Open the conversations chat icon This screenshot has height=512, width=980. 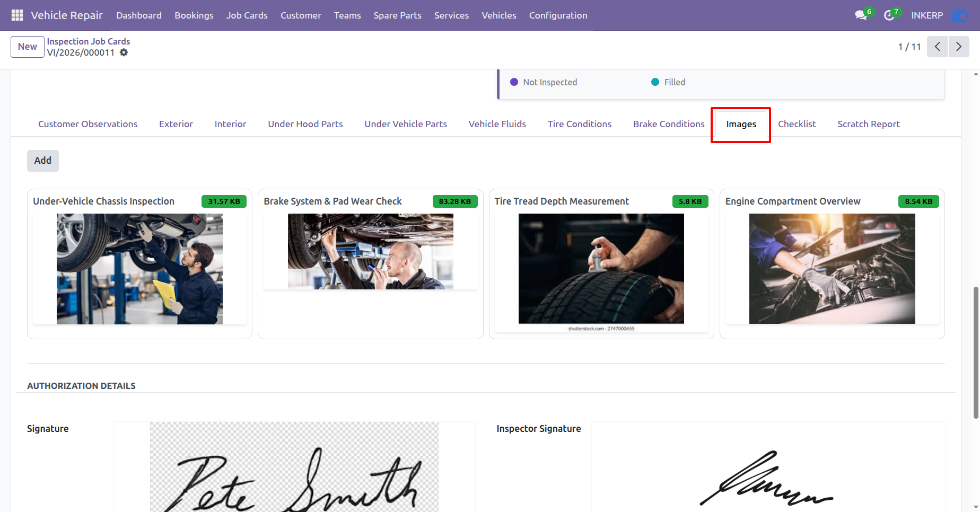pyautogui.click(x=861, y=15)
